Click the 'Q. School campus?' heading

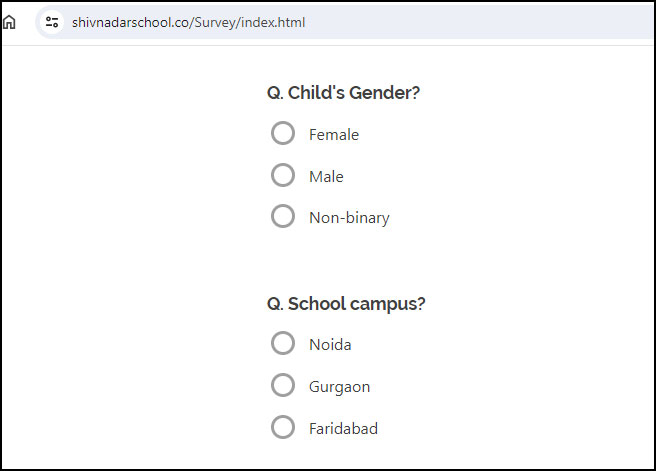(346, 304)
